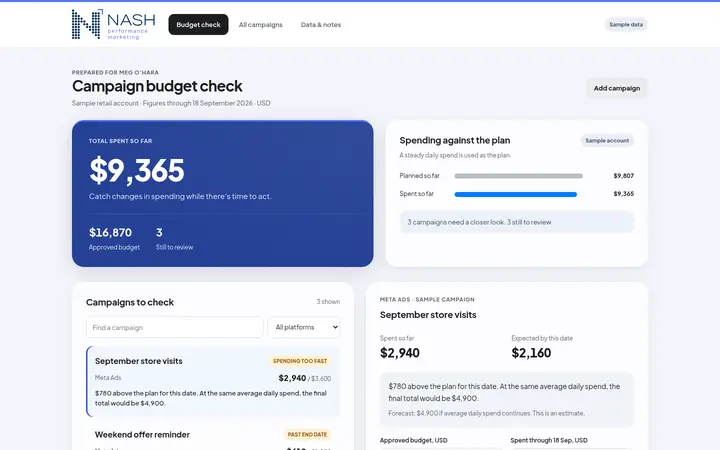Click the Sample account badge
Viewport: 720px width, 450px height.
(607, 141)
